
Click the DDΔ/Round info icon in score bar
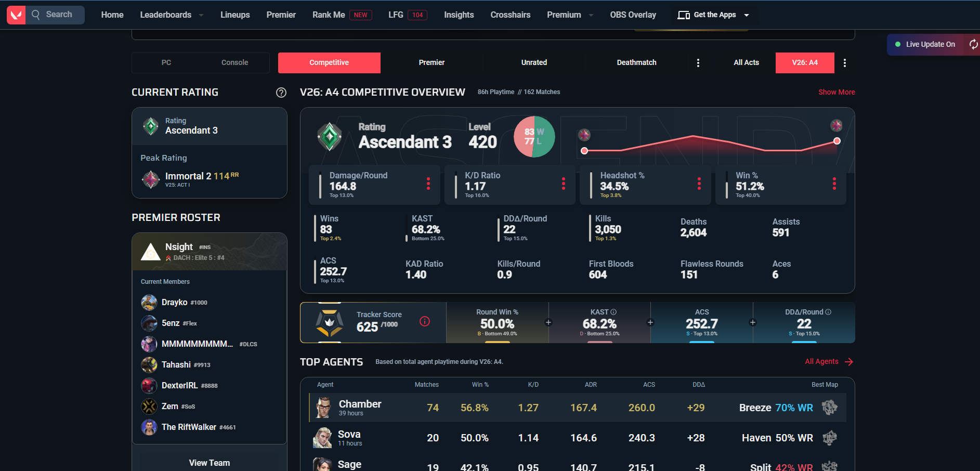pyautogui.click(x=828, y=312)
